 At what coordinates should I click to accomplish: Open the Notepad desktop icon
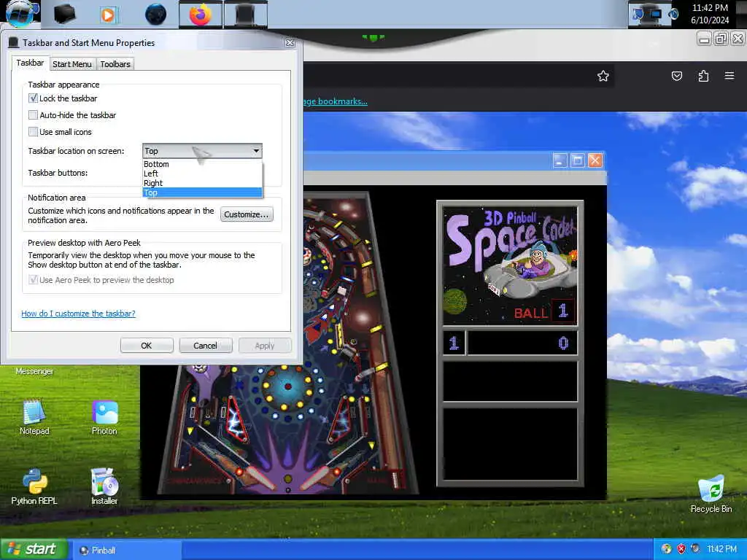(x=34, y=417)
